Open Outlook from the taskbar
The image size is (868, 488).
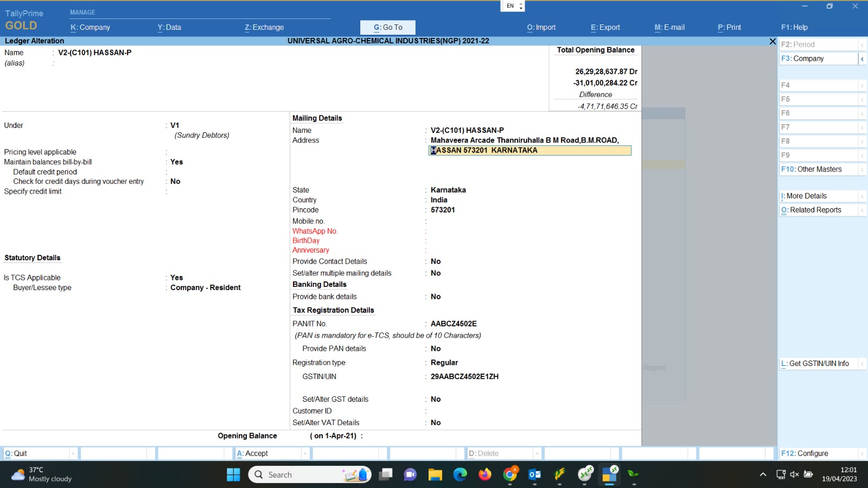click(x=535, y=474)
